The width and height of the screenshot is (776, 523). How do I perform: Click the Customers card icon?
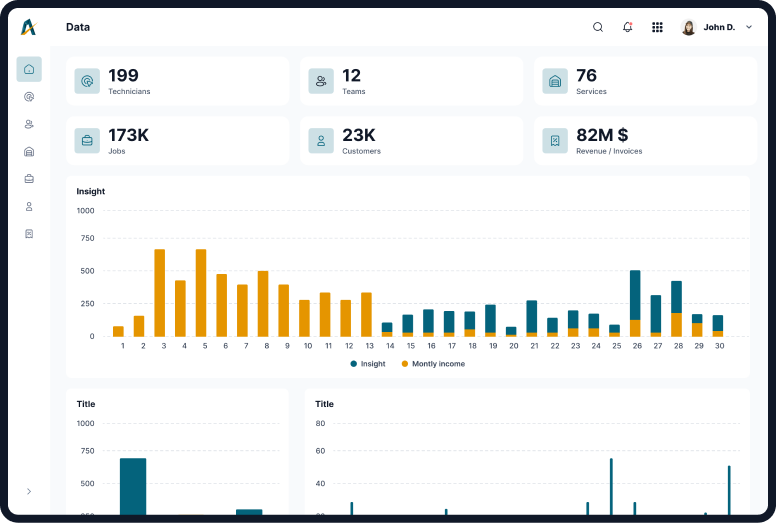(321, 141)
